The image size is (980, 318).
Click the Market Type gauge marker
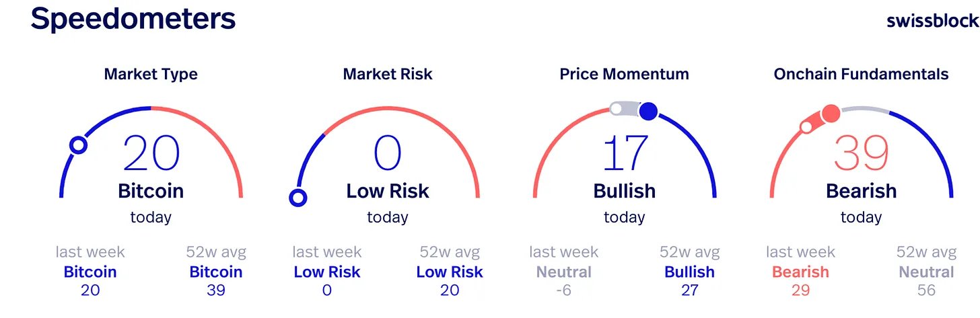(79, 145)
